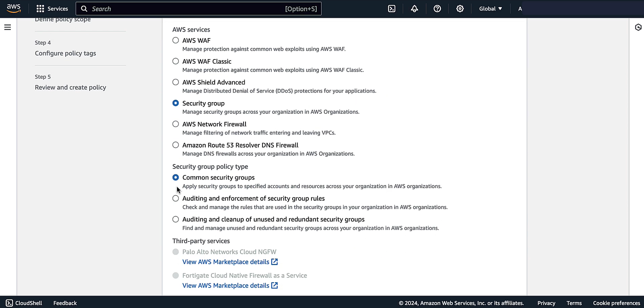Screen dimensions: 644x308
Task: Focus the top Search input field
Action: (198, 8)
